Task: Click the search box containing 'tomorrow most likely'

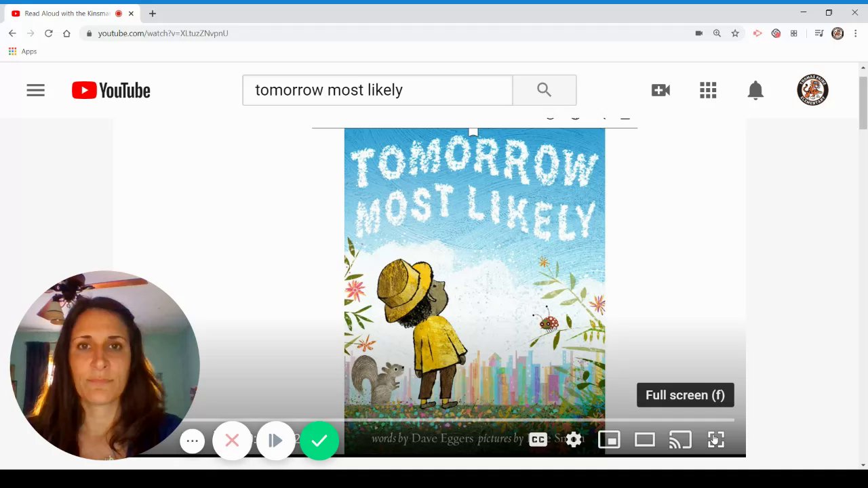Action: [377, 90]
